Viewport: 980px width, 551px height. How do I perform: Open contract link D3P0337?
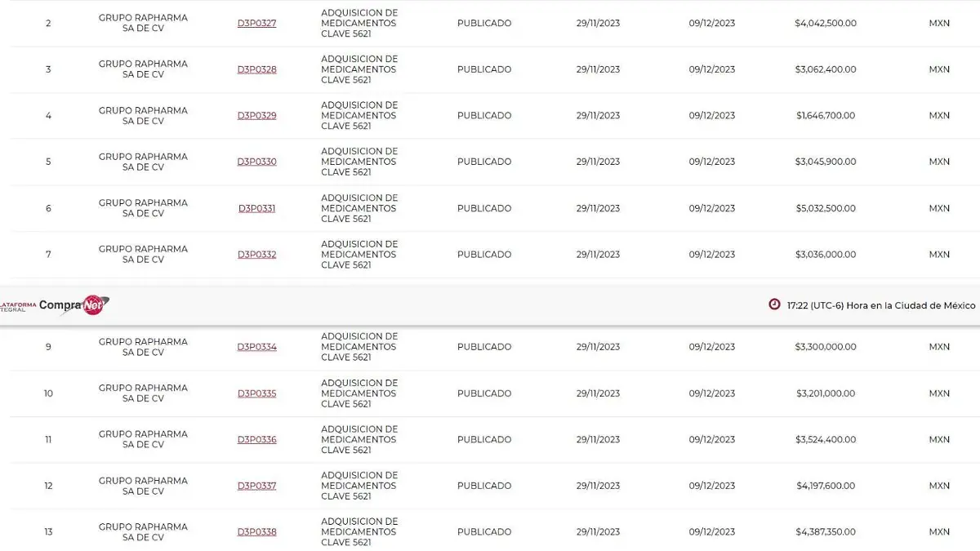(256, 486)
